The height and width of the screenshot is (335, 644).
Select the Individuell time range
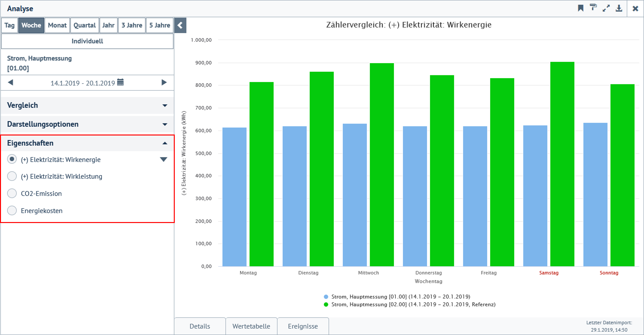click(87, 41)
